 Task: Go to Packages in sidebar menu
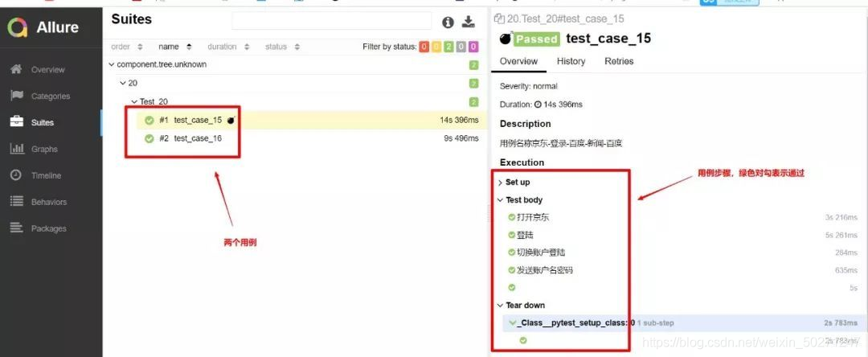point(49,228)
